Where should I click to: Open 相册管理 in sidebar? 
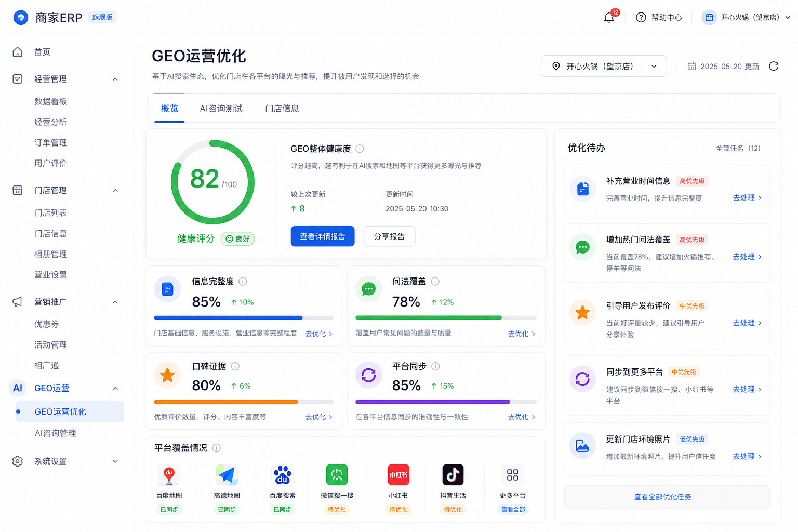click(51, 254)
